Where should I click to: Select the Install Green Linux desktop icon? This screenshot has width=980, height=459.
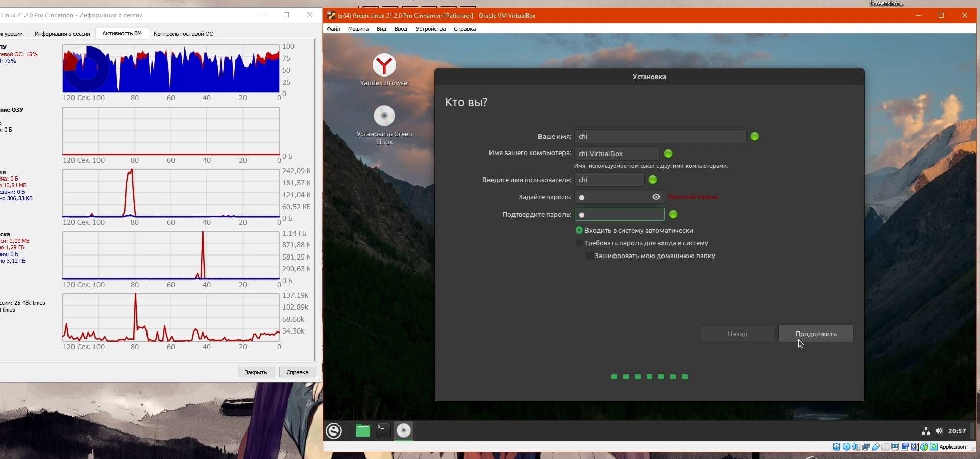pos(384,125)
